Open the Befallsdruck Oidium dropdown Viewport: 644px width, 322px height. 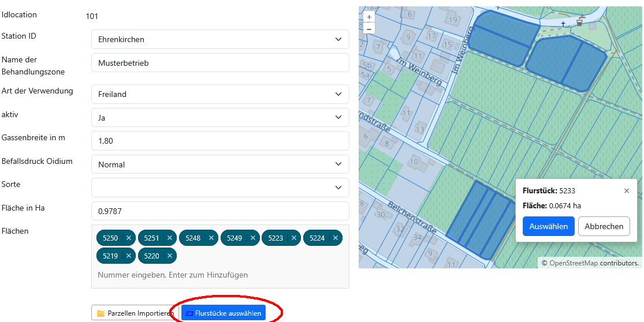pyautogui.click(x=220, y=164)
